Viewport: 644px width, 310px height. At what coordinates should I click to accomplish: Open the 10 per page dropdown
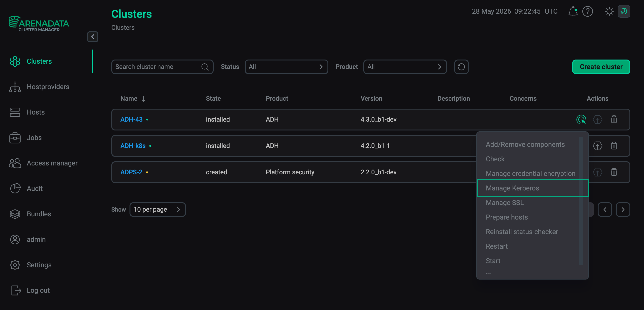157,210
